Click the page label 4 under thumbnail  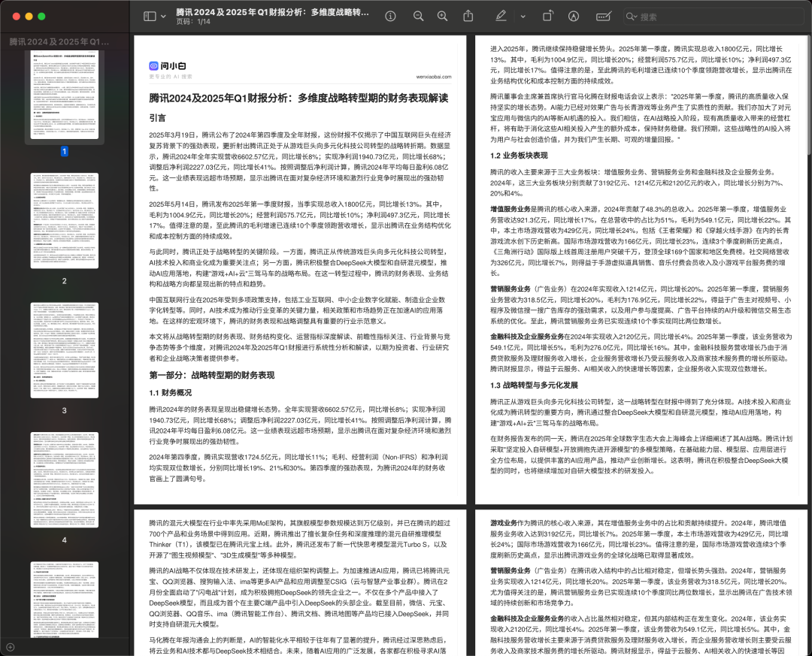coord(64,540)
